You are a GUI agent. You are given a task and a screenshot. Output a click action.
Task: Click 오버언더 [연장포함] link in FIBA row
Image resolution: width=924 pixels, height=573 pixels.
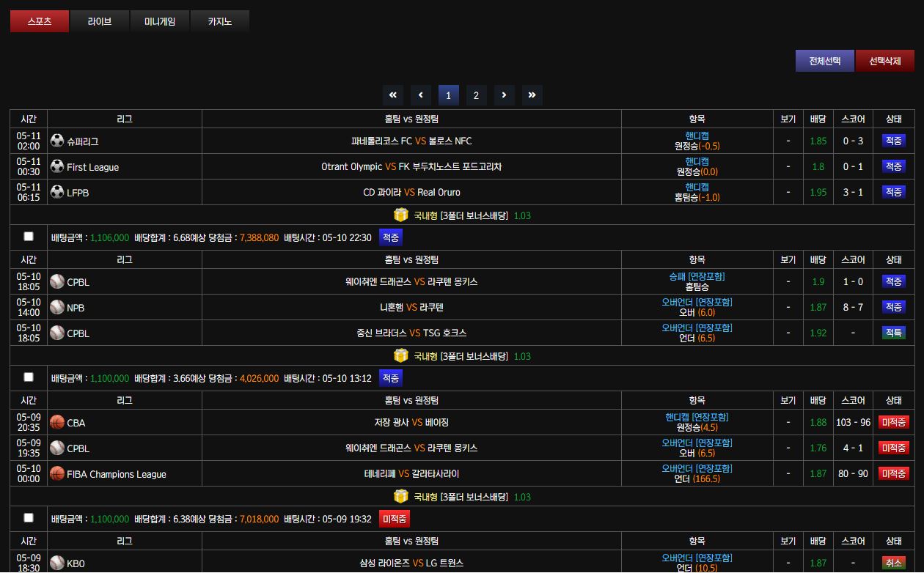pos(697,468)
